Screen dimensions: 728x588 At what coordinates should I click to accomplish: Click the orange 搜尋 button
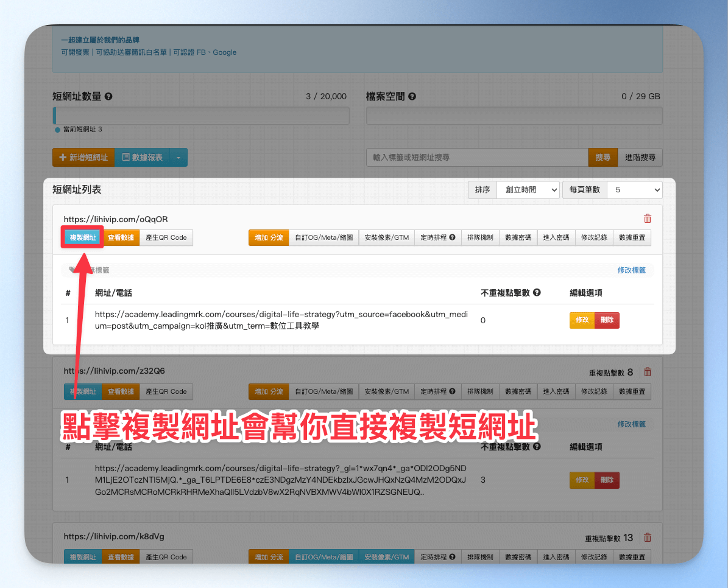(x=603, y=157)
